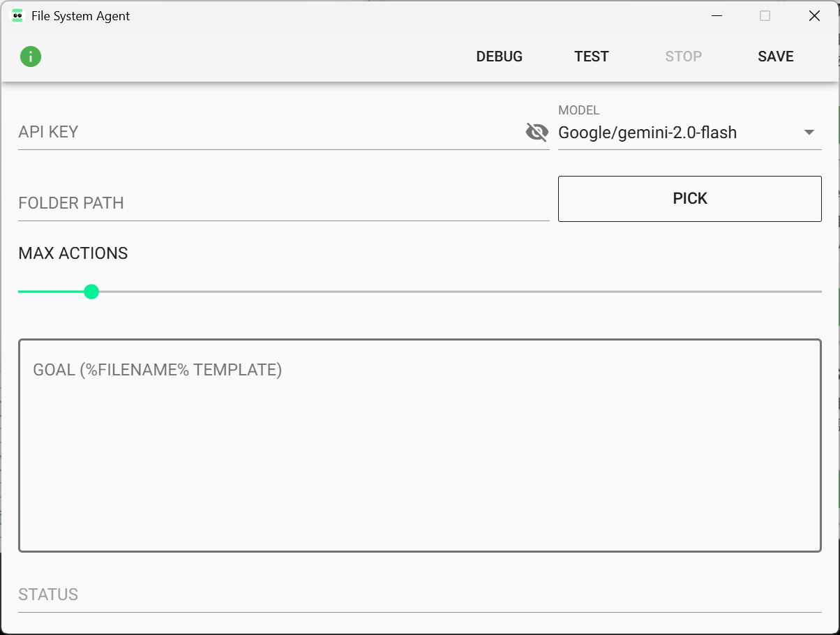Focus the API KEY input field
This screenshot has width=840, height=635.
269,132
